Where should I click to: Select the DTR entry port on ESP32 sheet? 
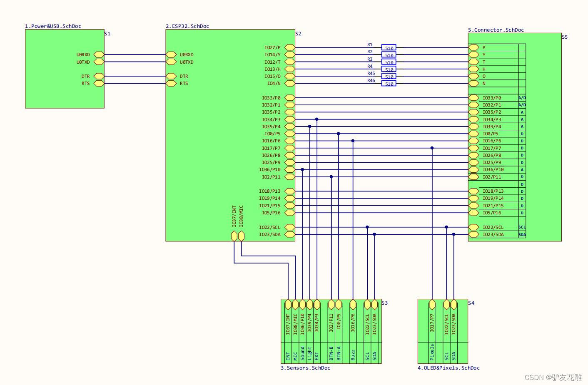[171, 76]
